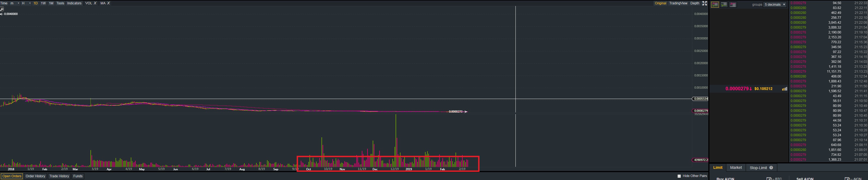
Task: Open the minutes interval dropdown
Action: click(14, 3)
